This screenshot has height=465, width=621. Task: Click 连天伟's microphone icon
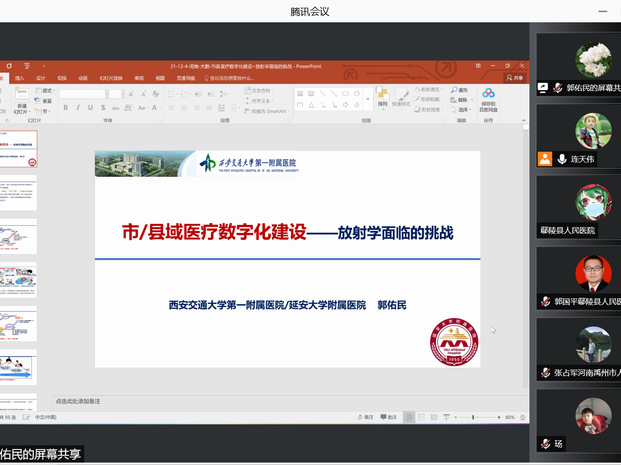click(x=563, y=159)
